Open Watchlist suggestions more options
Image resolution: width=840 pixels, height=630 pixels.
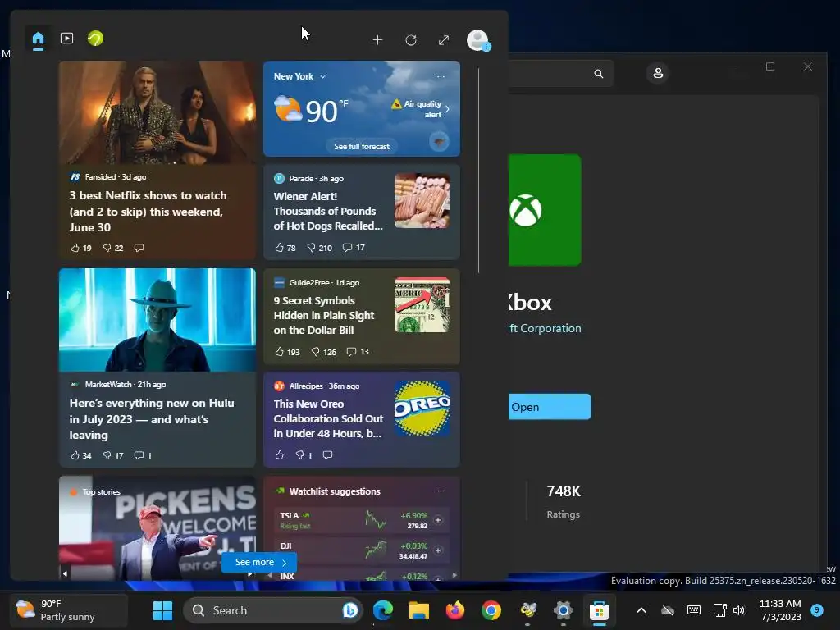[441, 491]
